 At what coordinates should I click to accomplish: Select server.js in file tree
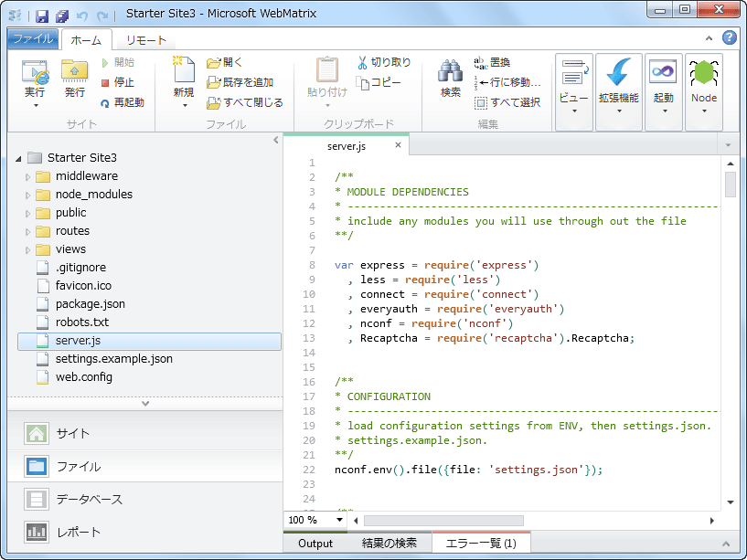click(x=150, y=341)
